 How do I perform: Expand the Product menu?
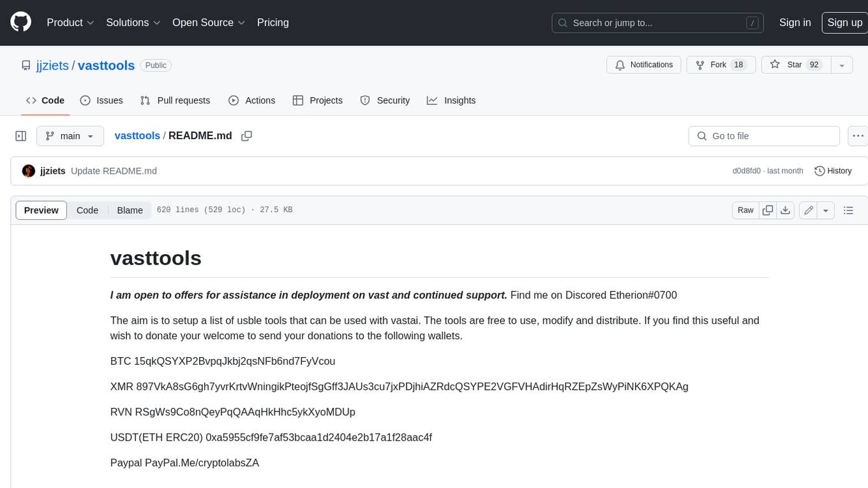[70, 22]
